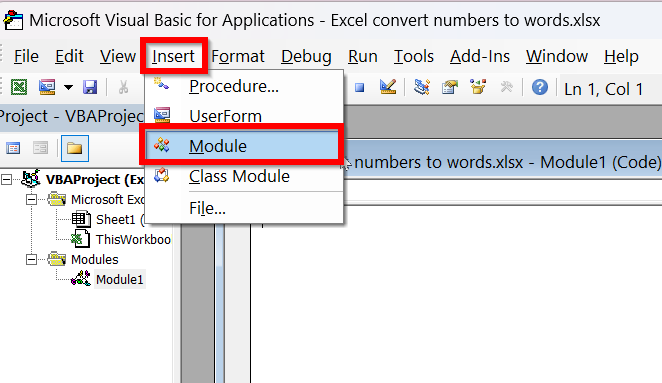Toggle Folders view in Project pane
The width and height of the screenshot is (662, 383).
[75, 148]
